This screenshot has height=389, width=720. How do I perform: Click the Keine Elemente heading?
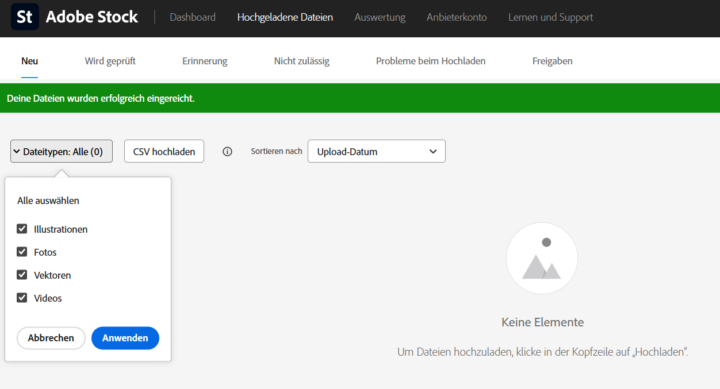pos(542,322)
